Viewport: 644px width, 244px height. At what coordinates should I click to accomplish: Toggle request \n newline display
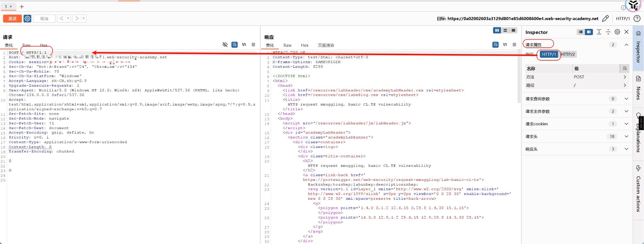(244, 45)
